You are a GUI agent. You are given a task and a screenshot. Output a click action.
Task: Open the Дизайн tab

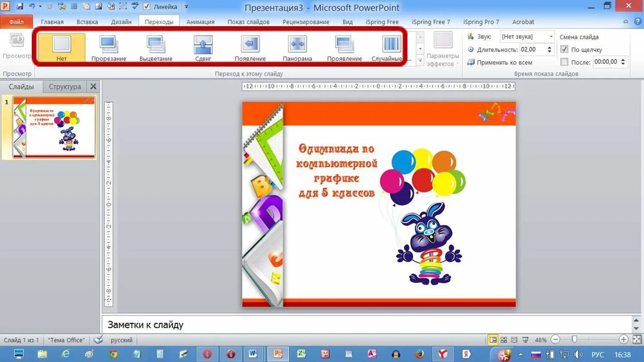[121, 21]
